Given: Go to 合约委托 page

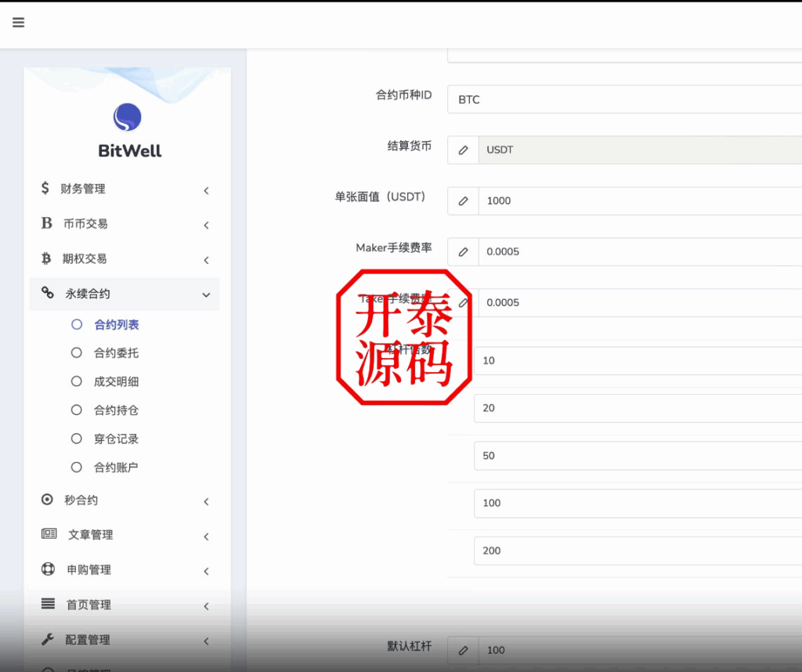Looking at the screenshot, I should 117,353.
